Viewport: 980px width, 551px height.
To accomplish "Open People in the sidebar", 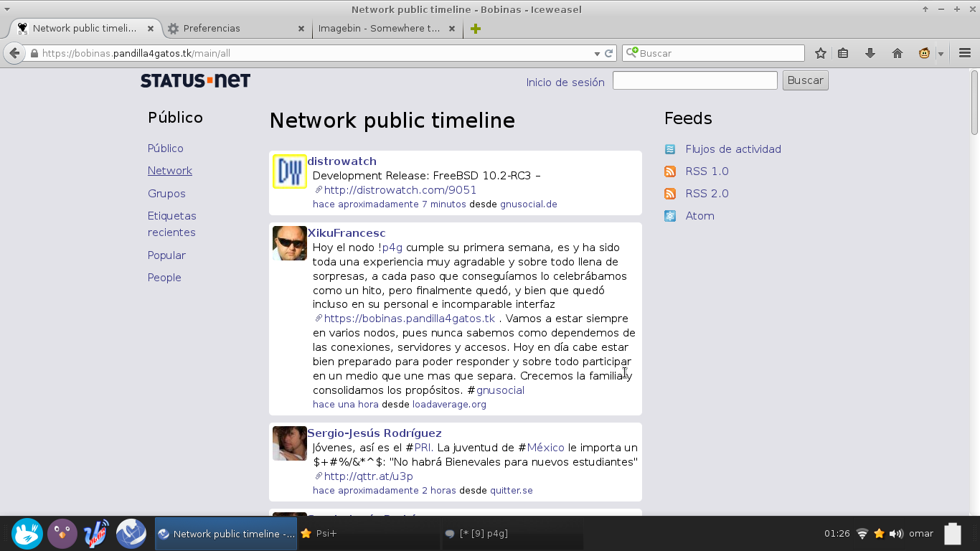I will click(164, 278).
